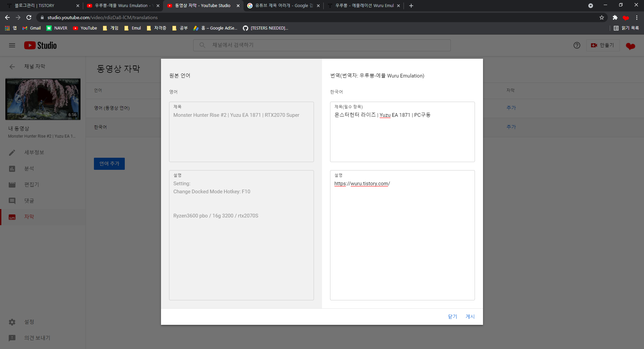
Task: Select the 한국어 language row
Action: tap(100, 127)
